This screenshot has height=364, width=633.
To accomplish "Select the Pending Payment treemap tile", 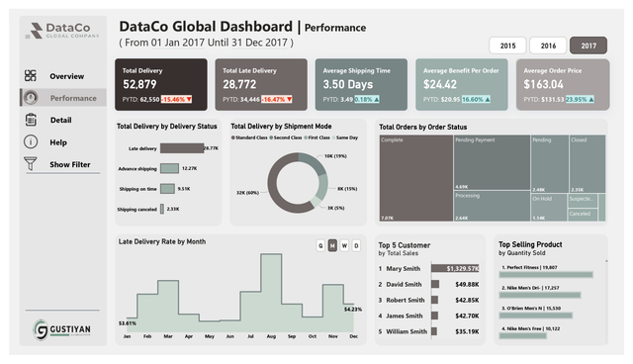I will [492, 162].
